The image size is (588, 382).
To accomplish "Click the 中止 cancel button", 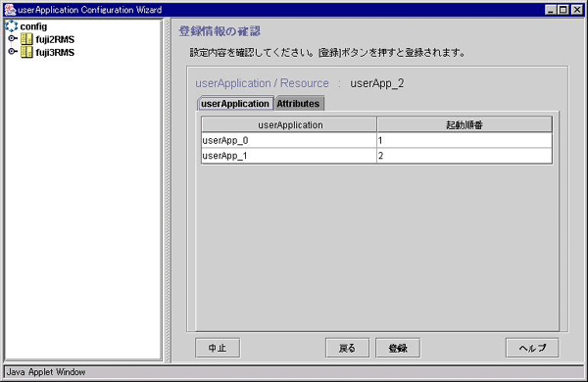I will [x=218, y=348].
